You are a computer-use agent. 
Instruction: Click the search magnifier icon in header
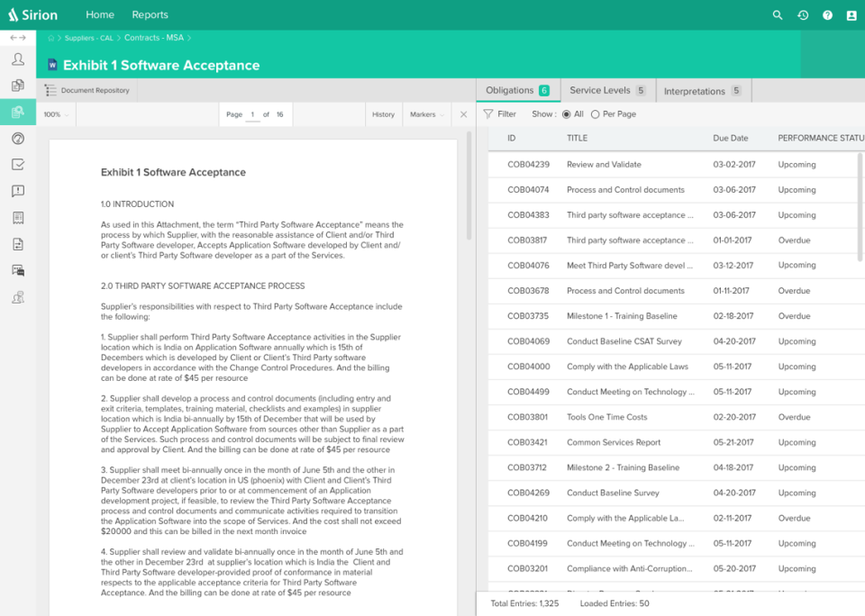pyautogui.click(x=778, y=15)
